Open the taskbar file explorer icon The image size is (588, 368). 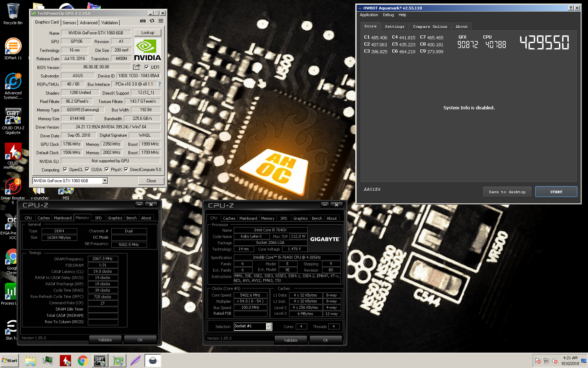pos(30,361)
